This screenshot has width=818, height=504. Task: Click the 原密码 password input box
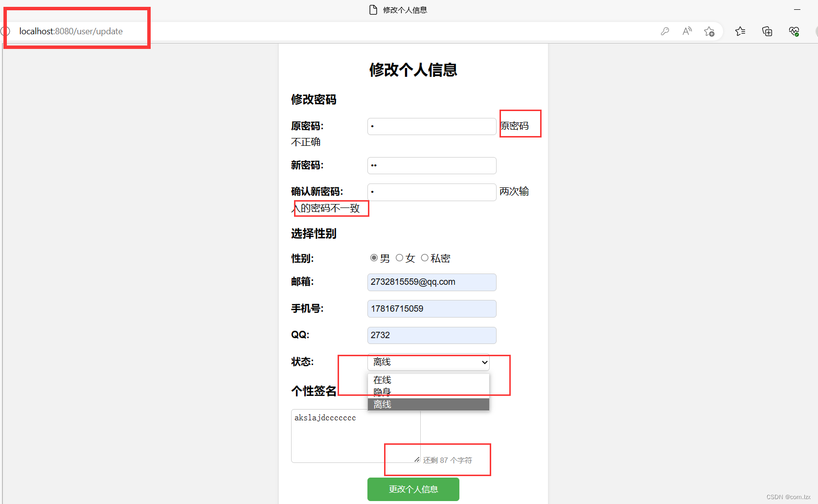pos(431,126)
